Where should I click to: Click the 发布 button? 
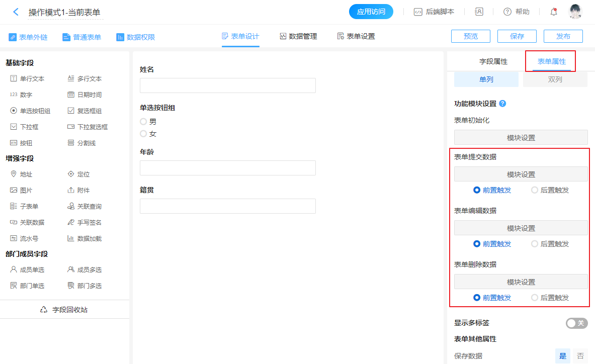563,36
